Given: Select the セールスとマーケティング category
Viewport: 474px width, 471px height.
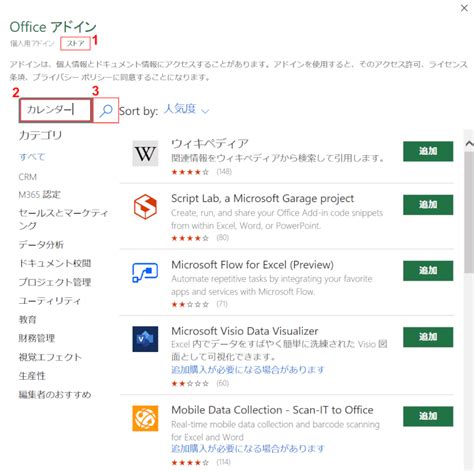Looking at the screenshot, I should pos(63,219).
